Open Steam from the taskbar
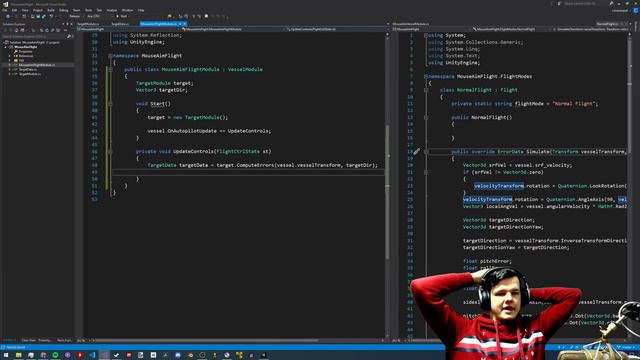The height and width of the screenshot is (360, 640). (x=116, y=355)
